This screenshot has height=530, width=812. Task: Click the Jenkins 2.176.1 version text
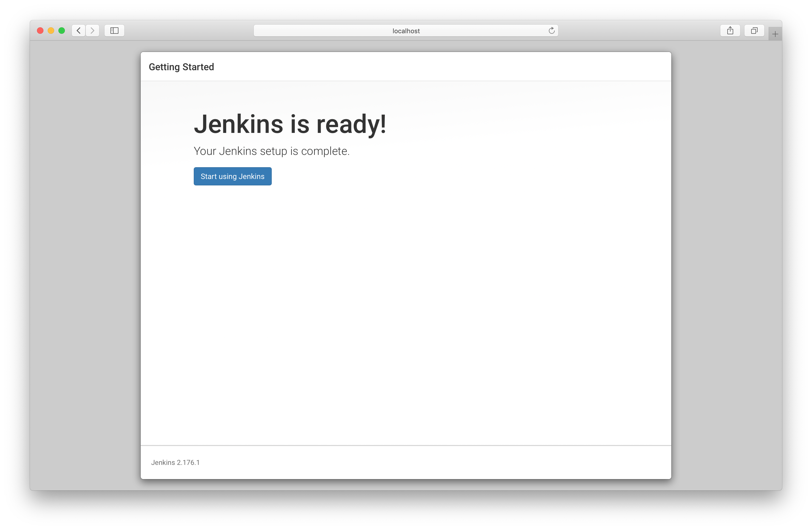[175, 462]
